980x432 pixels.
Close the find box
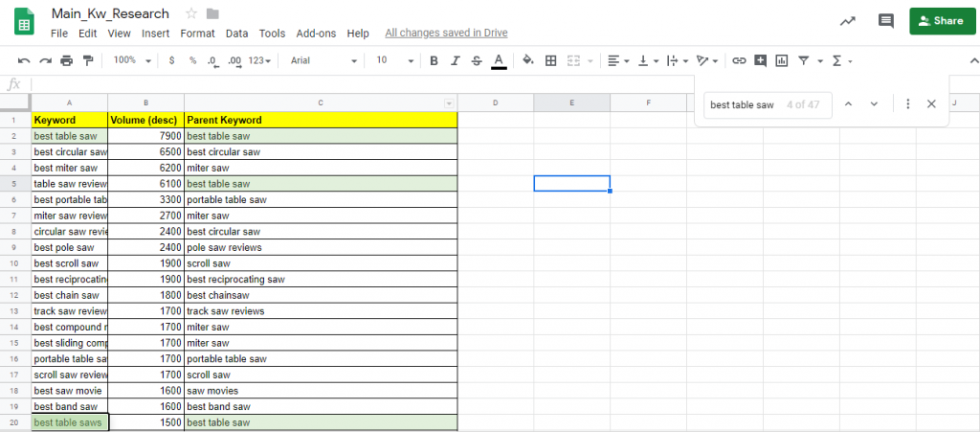pyautogui.click(x=931, y=104)
